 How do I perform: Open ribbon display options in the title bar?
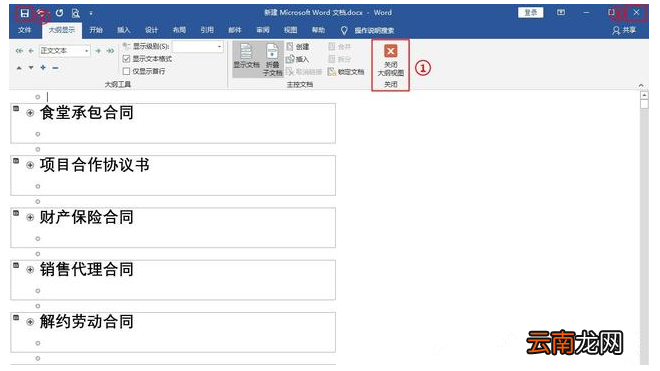pyautogui.click(x=561, y=13)
